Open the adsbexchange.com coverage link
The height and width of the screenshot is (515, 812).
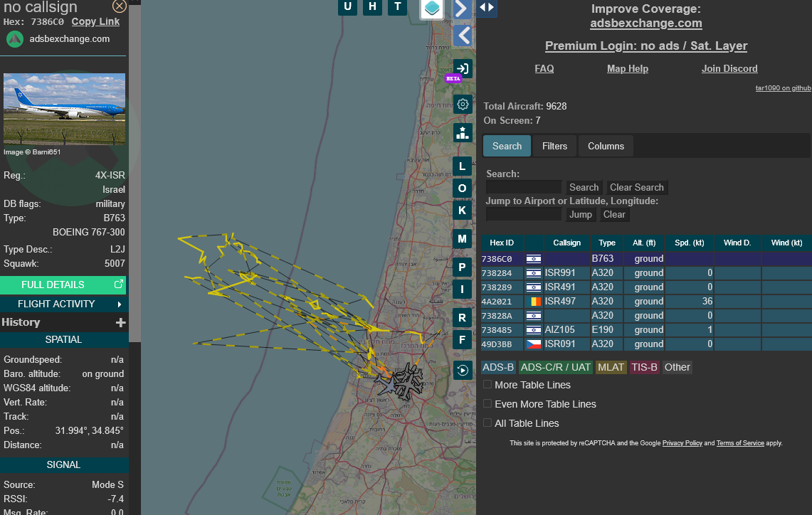tap(645, 23)
